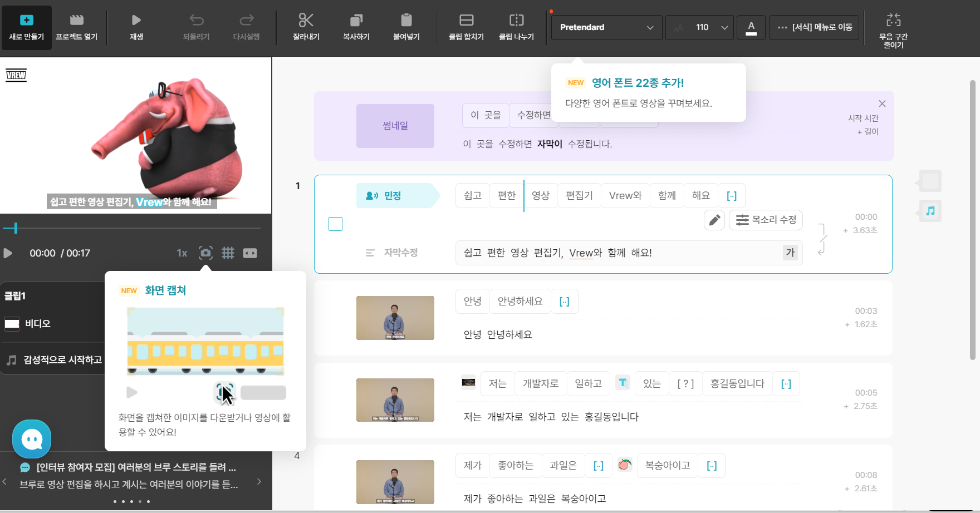Click the T text icon before 있는
The height and width of the screenshot is (513, 980).
tap(623, 382)
